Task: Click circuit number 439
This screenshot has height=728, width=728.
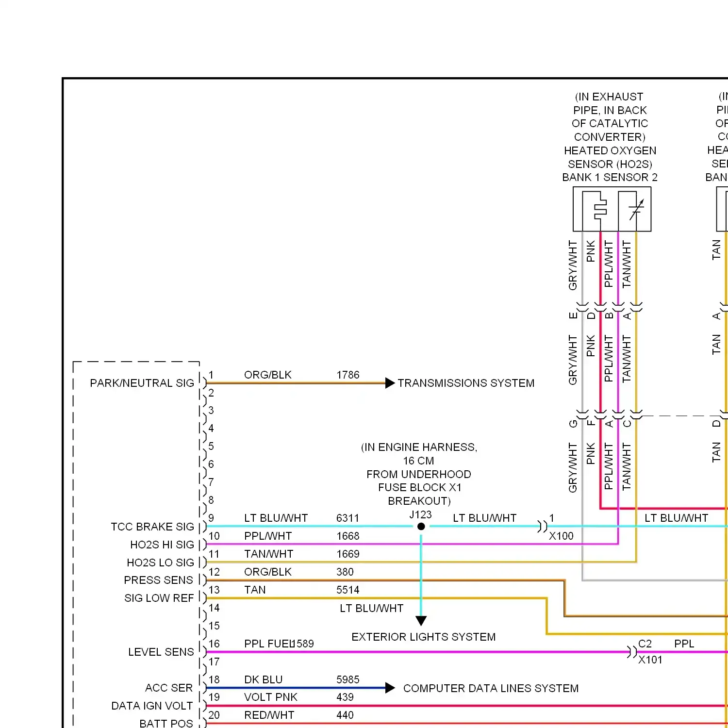Action: [345, 697]
